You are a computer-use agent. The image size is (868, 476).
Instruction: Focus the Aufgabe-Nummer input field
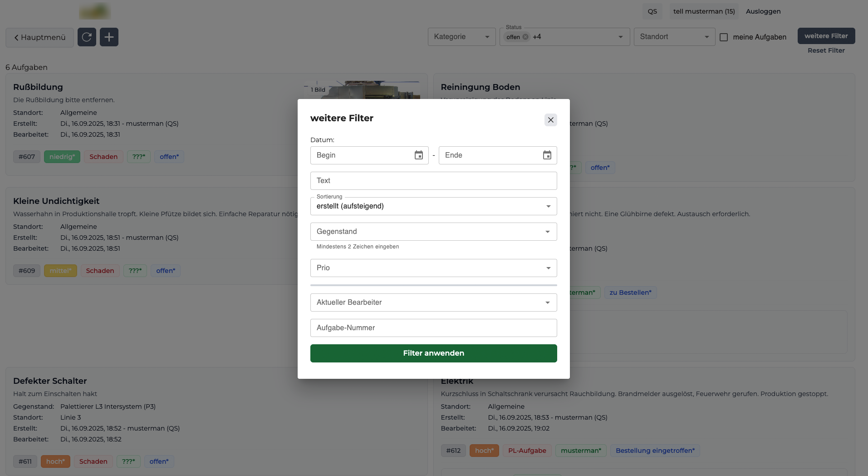433,328
